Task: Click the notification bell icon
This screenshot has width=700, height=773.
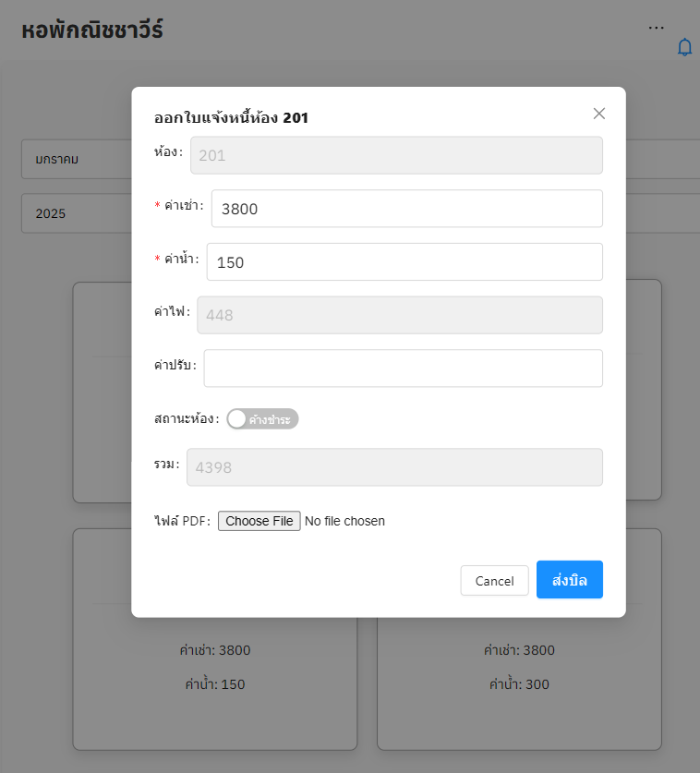Action: (684, 47)
